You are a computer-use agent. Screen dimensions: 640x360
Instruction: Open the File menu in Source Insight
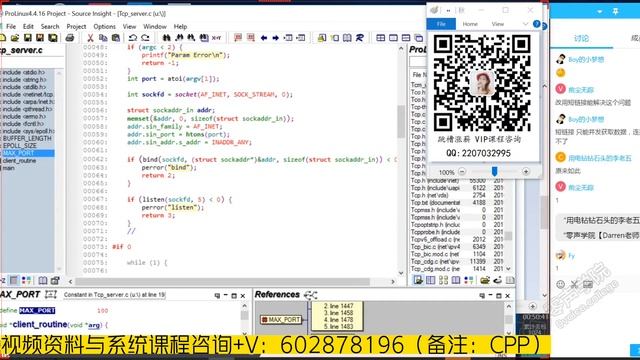pos(11,27)
